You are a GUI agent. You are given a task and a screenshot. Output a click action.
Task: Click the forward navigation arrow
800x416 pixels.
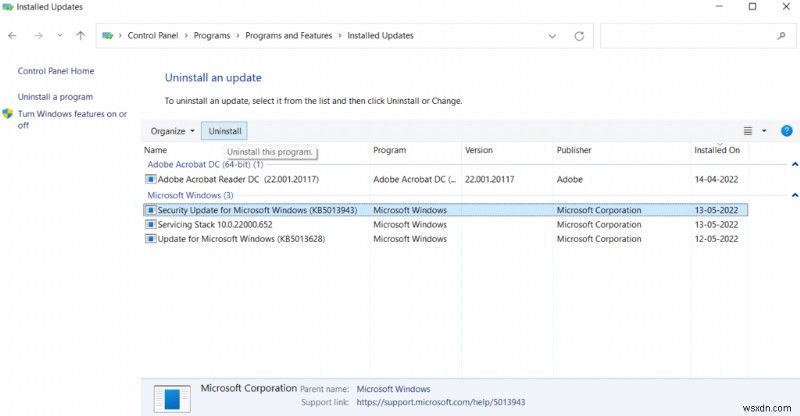pyautogui.click(x=38, y=36)
